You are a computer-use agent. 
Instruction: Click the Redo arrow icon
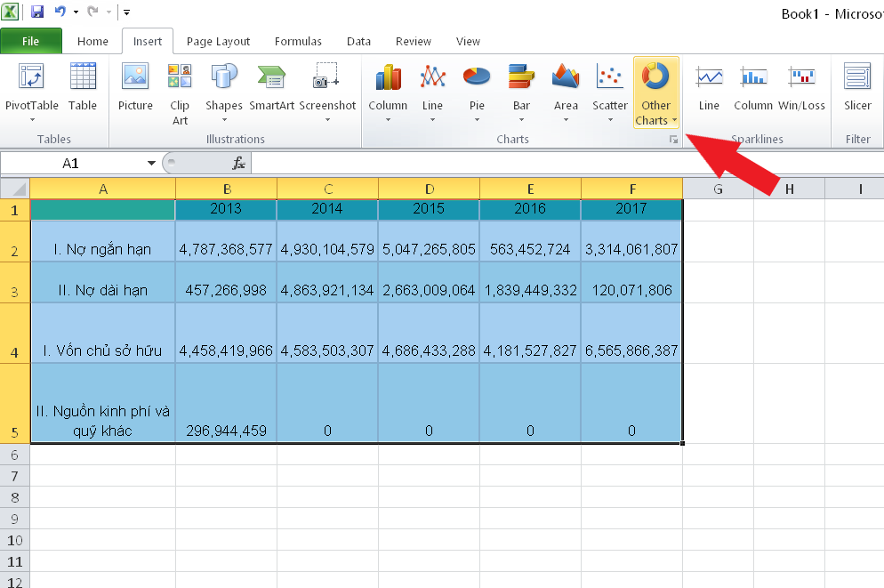tap(93, 12)
